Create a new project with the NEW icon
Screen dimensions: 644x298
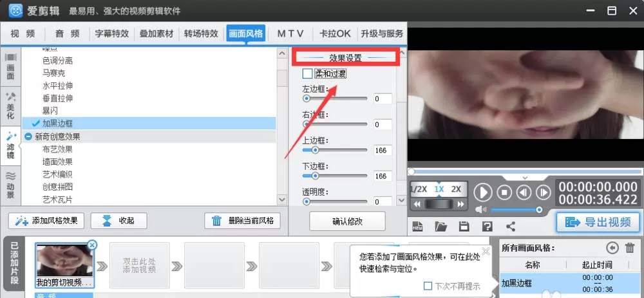click(x=418, y=226)
